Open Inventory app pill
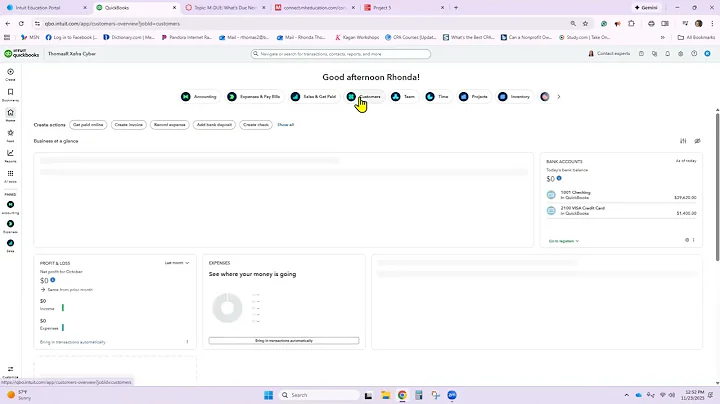Image resolution: width=720 pixels, height=404 pixels. click(x=515, y=96)
